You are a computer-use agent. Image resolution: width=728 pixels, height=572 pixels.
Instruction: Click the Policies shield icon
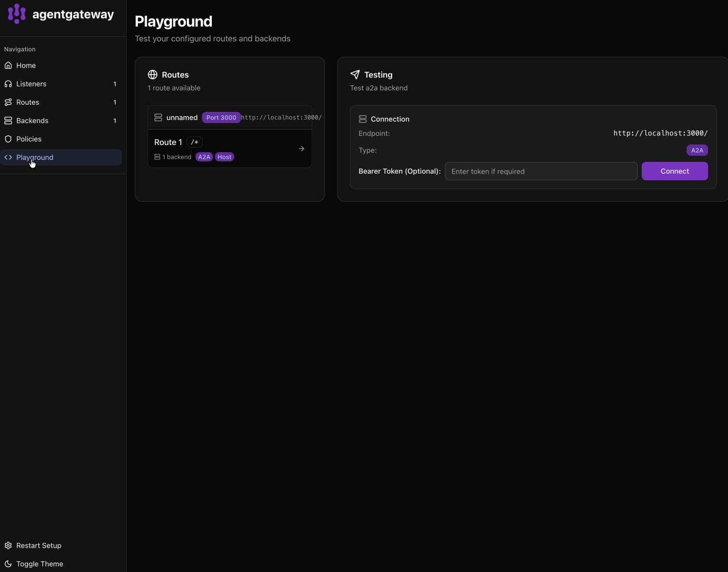pos(8,139)
